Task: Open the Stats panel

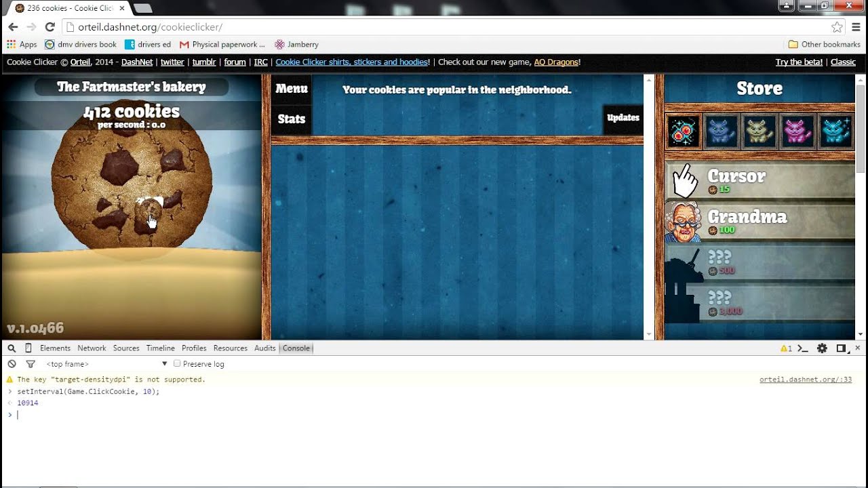Action: [292, 119]
